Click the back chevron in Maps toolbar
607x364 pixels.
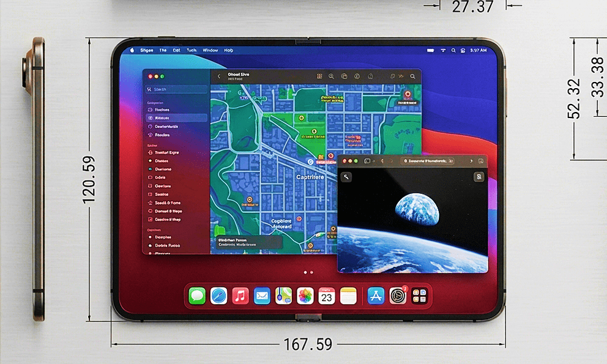tap(219, 76)
